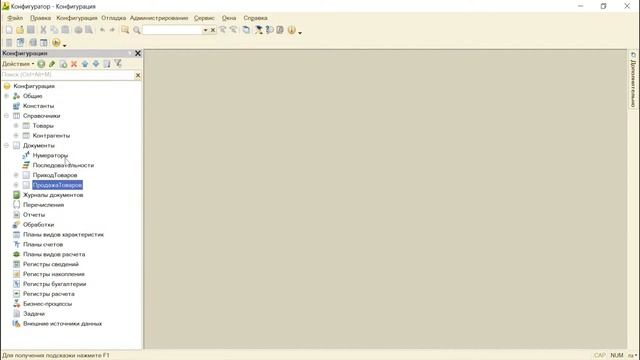Select the Перечисления tree item
Image resolution: width=640 pixels, height=360 pixels.
pyautogui.click(x=43, y=205)
